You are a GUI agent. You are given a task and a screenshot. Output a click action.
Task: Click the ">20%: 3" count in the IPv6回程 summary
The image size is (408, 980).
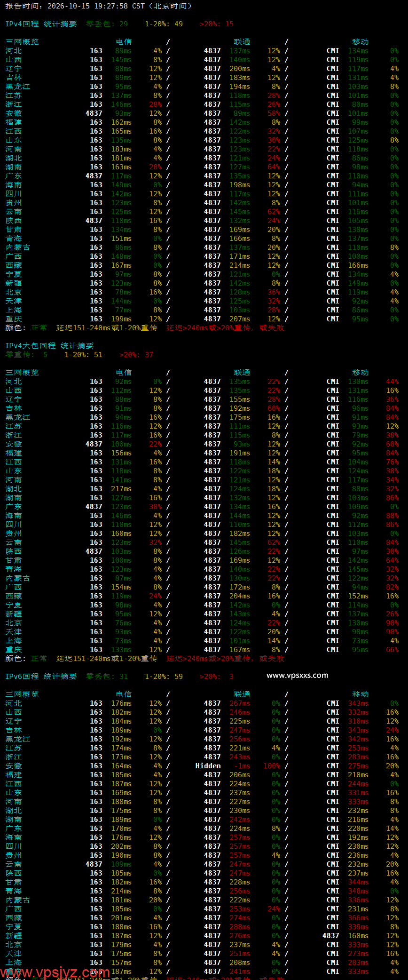pyautogui.click(x=217, y=677)
